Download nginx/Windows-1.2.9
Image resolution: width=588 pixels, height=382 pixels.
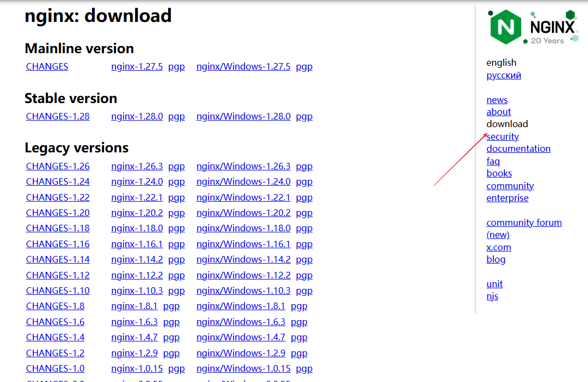(x=241, y=353)
